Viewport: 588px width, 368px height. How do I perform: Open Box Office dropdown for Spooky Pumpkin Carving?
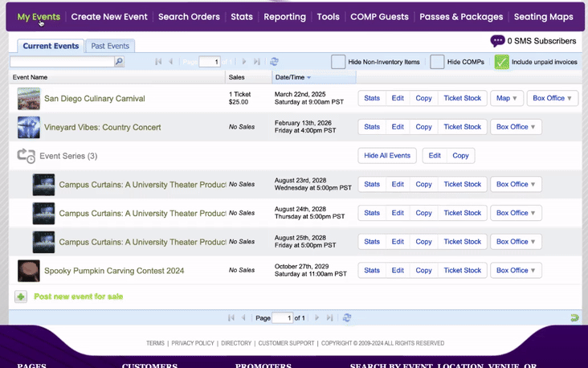(516, 271)
